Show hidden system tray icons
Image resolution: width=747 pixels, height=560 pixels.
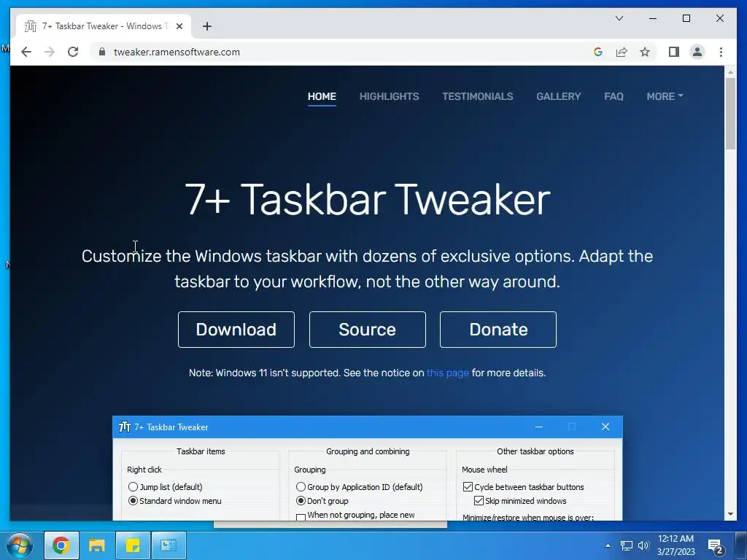click(x=608, y=545)
